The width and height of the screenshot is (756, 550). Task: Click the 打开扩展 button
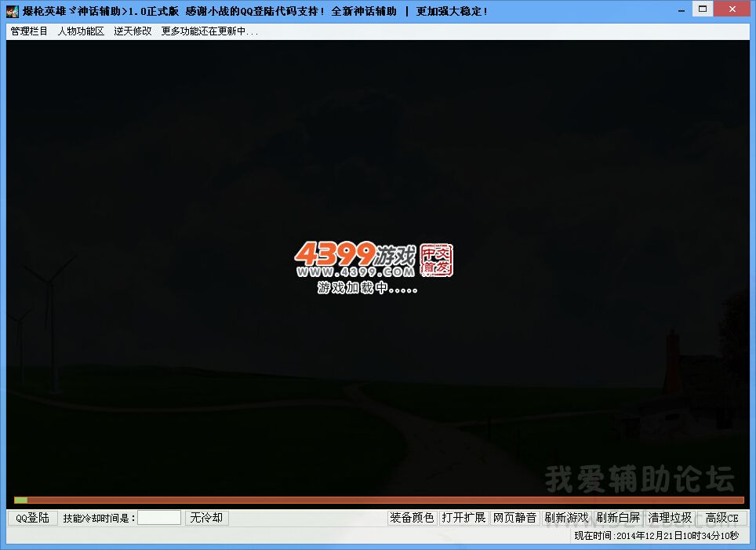[x=463, y=518]
